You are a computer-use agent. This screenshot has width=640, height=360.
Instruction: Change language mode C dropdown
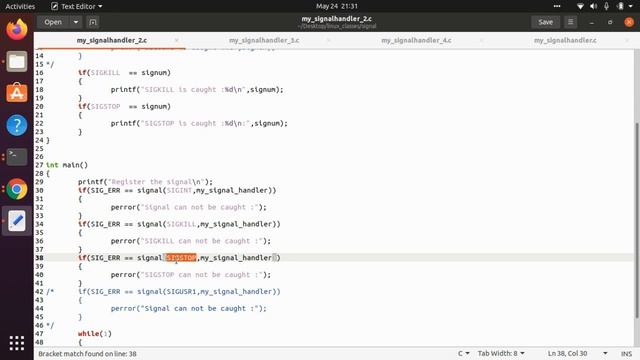(x=463, y=353)
